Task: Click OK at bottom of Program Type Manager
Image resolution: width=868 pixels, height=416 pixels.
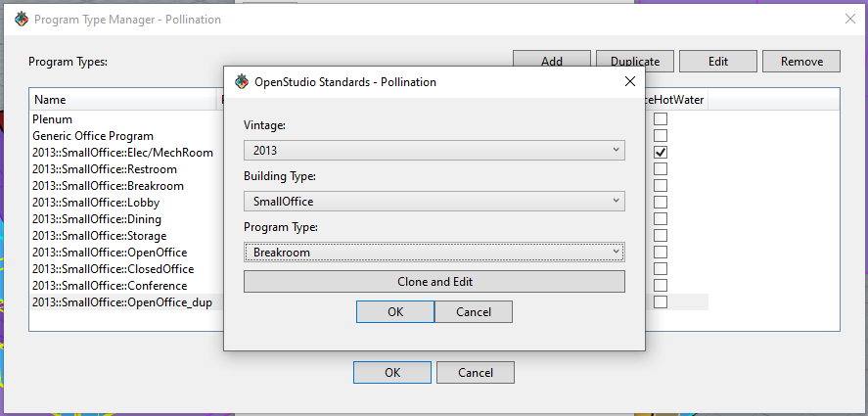Action: (392, 373)
